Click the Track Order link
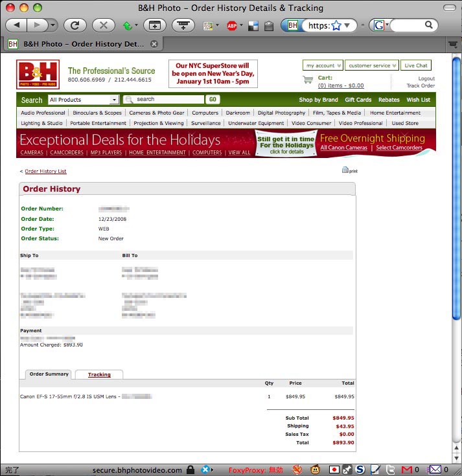 pos(421,85)
